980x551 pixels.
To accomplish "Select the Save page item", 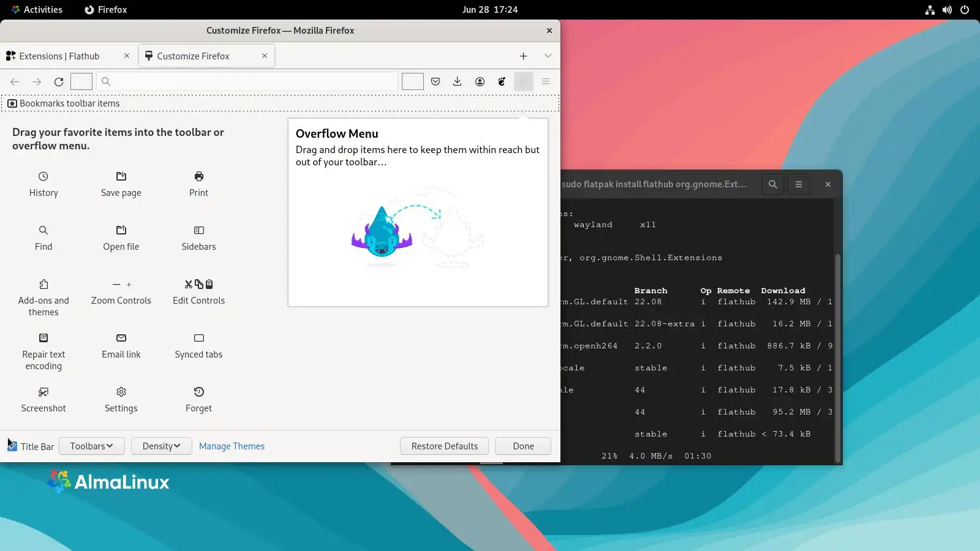I will tap(121, 184).
